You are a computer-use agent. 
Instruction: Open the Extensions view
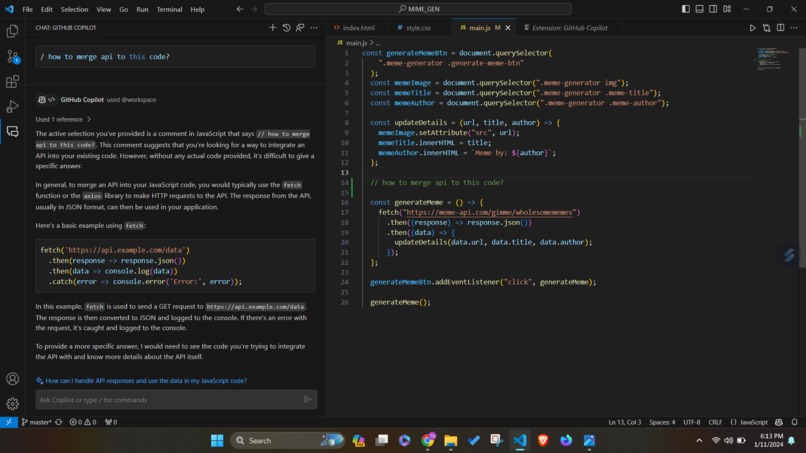tap(12, 81)
